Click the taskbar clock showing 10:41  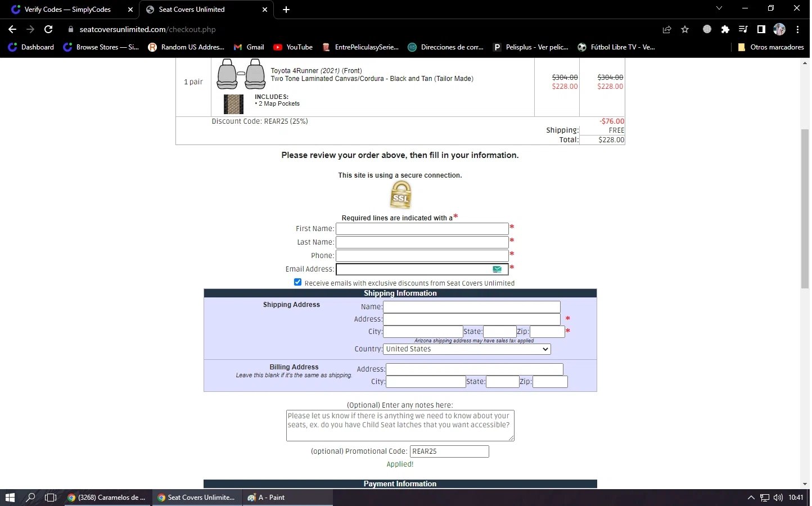(796, 498)
